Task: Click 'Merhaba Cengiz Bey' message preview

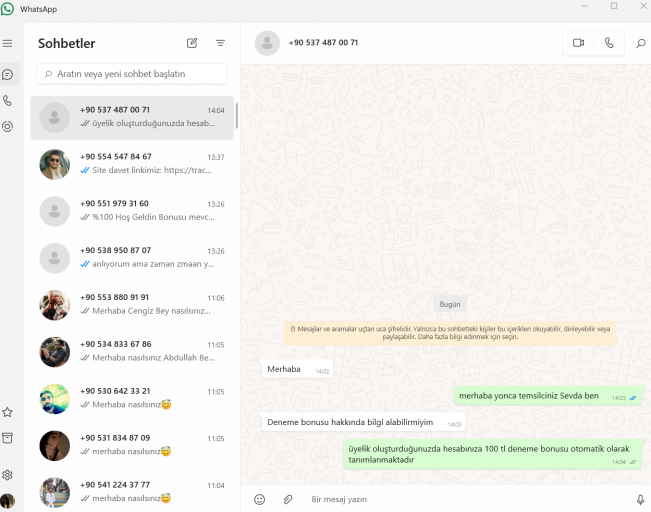Action: (x=151, y=311)
